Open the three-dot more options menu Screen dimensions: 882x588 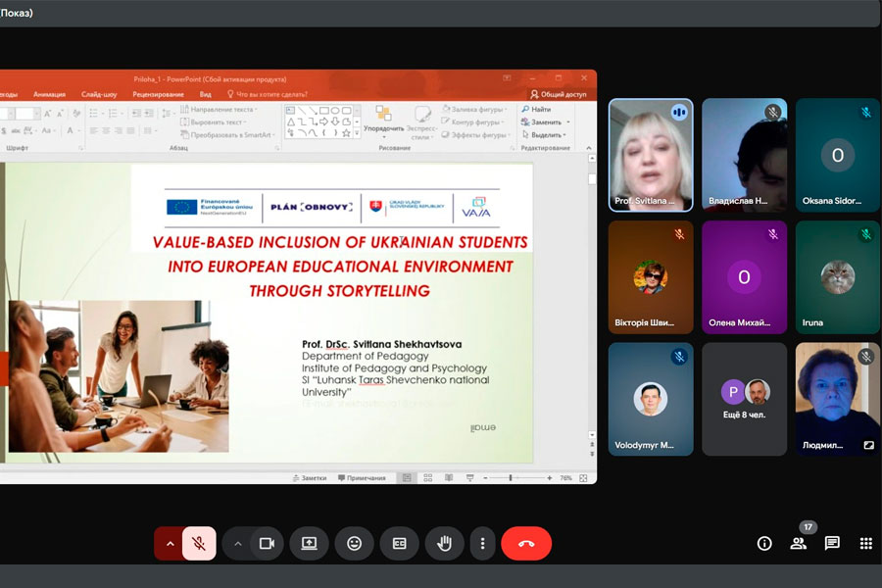pyautogui.click(x=481, y=543)
